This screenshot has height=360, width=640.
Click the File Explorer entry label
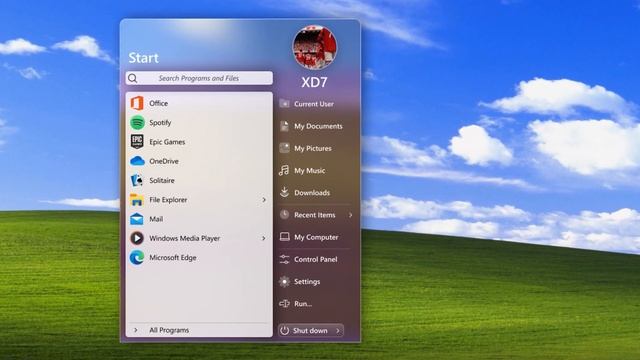tap(168, 200)
